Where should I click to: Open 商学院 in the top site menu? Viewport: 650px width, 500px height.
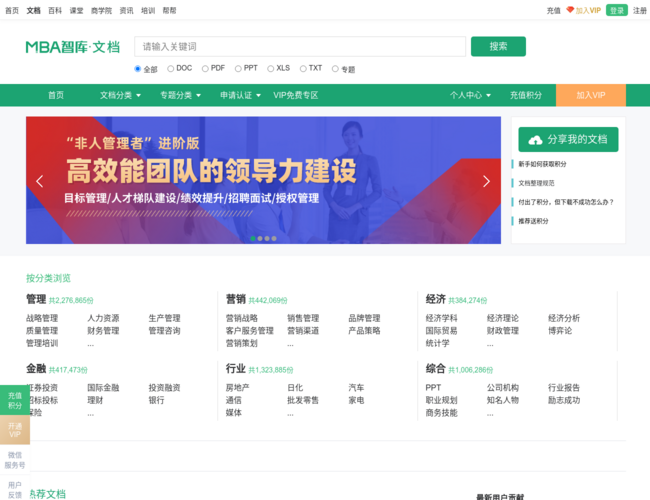[x=102, y=10]
